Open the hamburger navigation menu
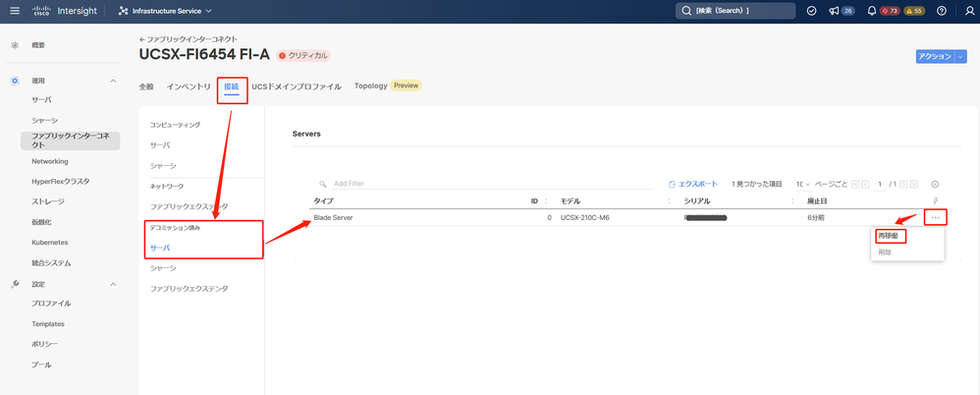980x395 pixels. click(15, 11)
